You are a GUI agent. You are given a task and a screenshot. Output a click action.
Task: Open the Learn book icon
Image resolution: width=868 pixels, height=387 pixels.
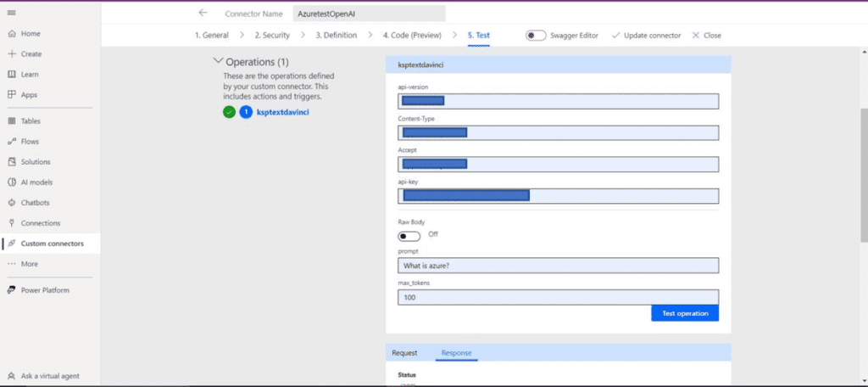12,75
